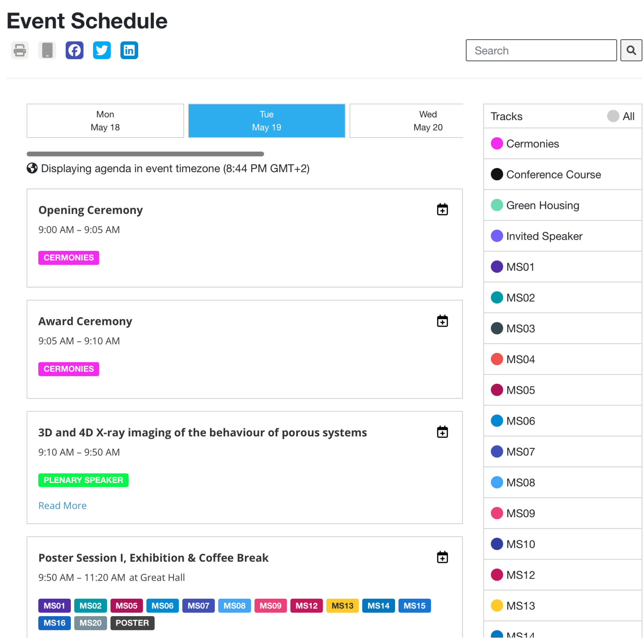Click the print schedule icon
This screenshot has height=644, width=644.
[x=20, y=50]
